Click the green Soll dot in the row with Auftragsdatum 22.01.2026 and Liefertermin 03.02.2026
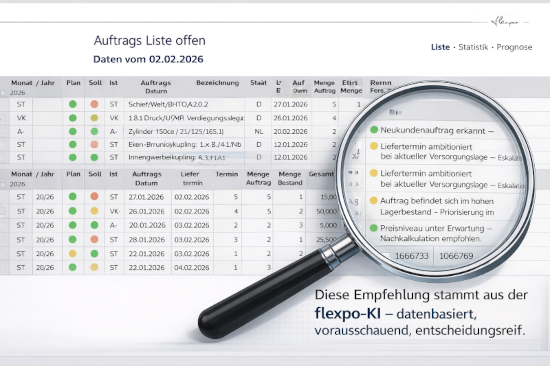Screen dimensions: 550x366 (94, 253)
